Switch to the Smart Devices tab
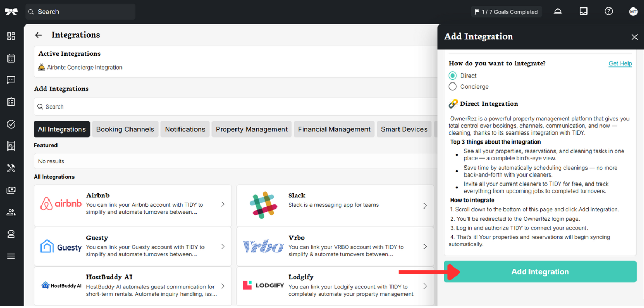Screen dimensions: 644x308 404,129
